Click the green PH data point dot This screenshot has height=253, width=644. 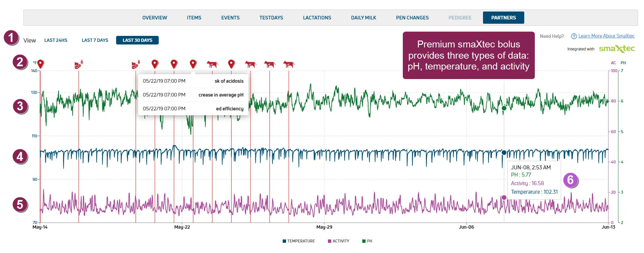[504, 108]
